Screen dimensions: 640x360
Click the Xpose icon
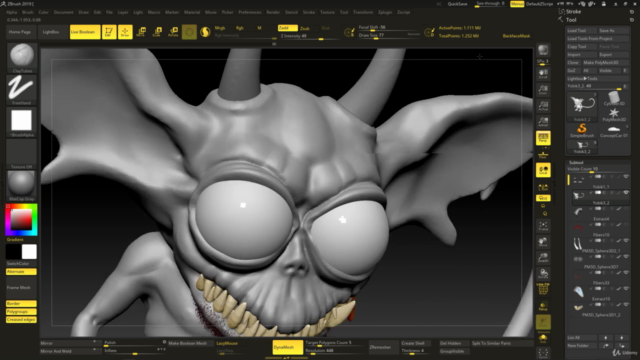pos(543,353)
